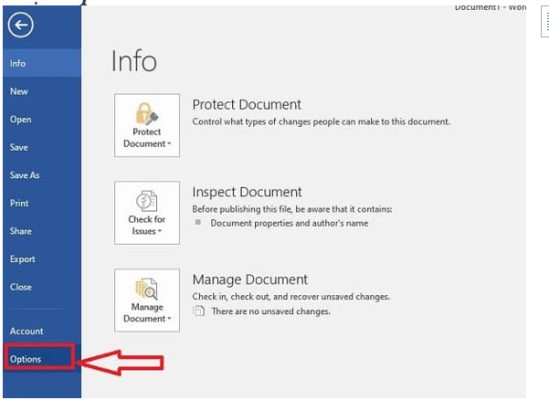Click 'There are no unsaved changes' text
The height and width of the screenshot is (400, 549).
271,311
